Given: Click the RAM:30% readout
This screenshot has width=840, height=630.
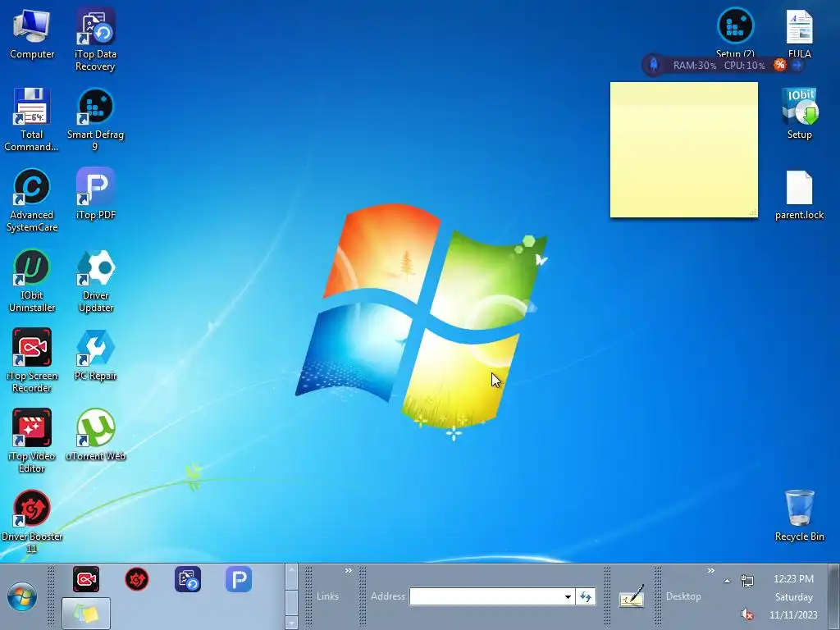Looking at the screenshot, I should coord(695,66).
